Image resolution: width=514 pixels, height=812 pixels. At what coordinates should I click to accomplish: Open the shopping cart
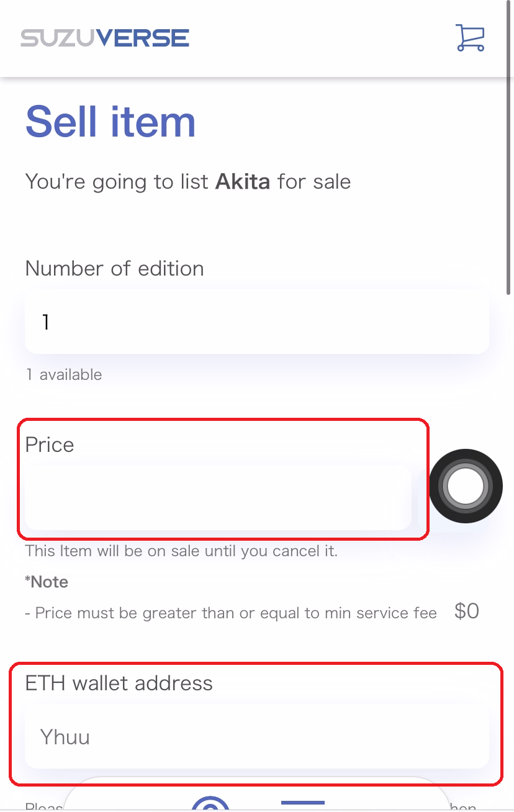[469, 38]
